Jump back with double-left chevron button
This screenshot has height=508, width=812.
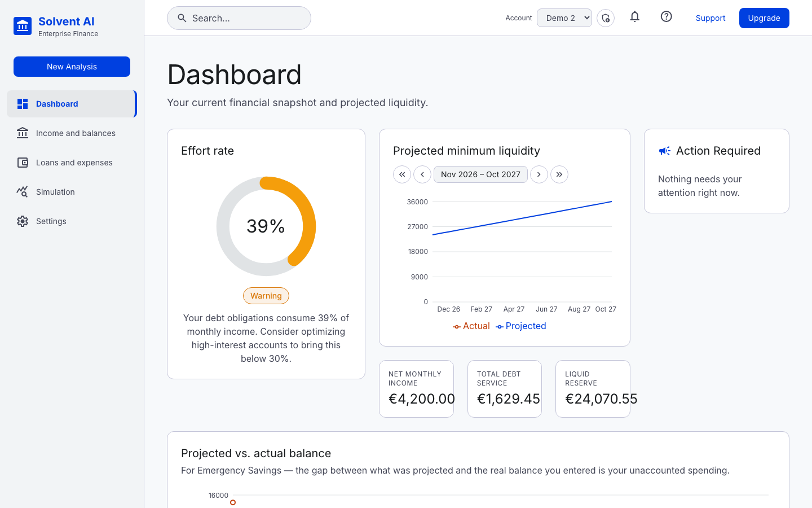(402, 174)
